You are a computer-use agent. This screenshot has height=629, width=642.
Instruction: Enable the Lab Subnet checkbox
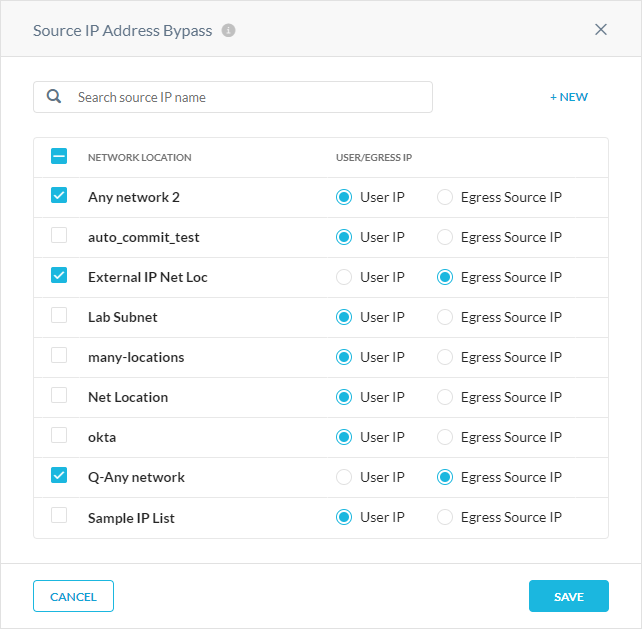(59, 316)
